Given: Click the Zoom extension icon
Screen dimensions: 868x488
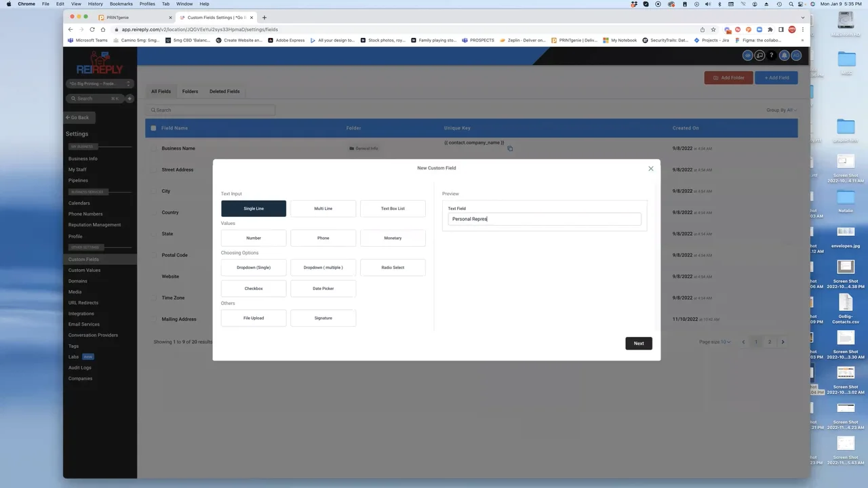Looking at the screenshot, I should pos(759,30).
